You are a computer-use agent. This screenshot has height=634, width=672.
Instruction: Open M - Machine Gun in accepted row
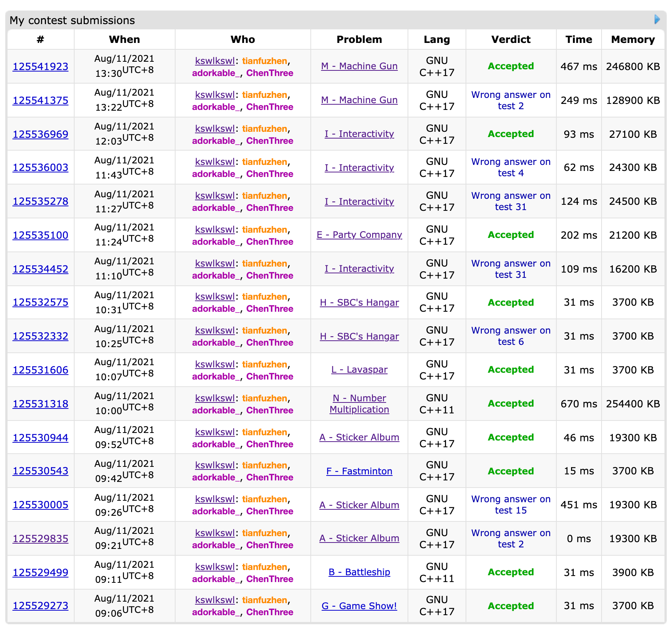pos(359,66)
